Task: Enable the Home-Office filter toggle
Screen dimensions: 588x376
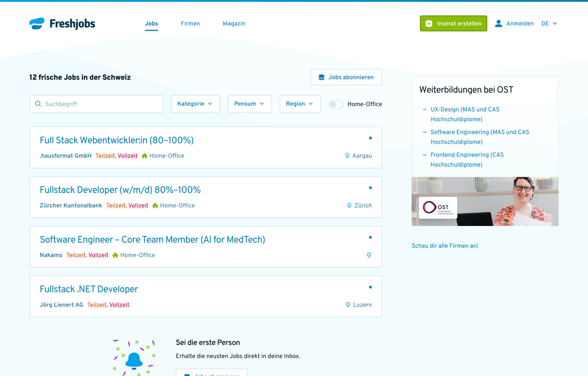Action: [x=336, y=104]
